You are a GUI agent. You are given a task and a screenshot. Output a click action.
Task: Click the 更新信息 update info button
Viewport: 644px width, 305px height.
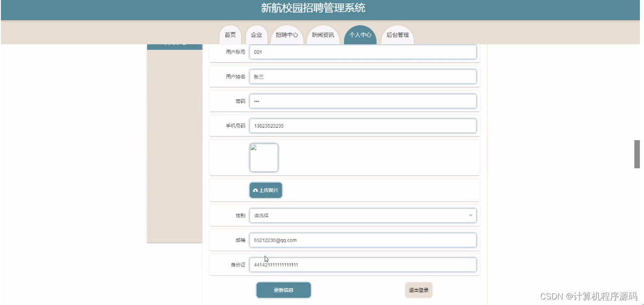283,290
